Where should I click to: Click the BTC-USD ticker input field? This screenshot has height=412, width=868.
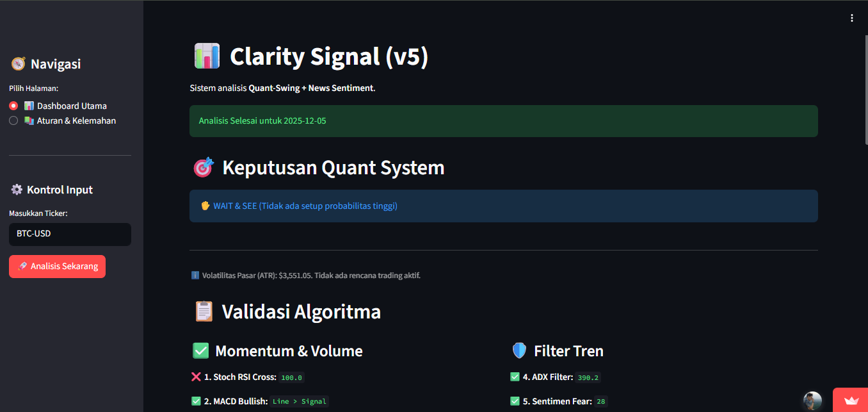click(70, 233)
